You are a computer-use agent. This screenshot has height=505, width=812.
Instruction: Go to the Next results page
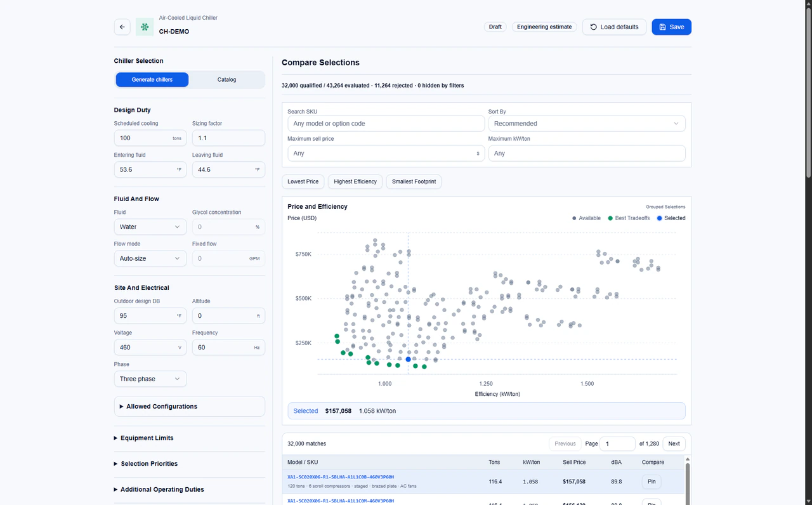(x=674, y=443)
